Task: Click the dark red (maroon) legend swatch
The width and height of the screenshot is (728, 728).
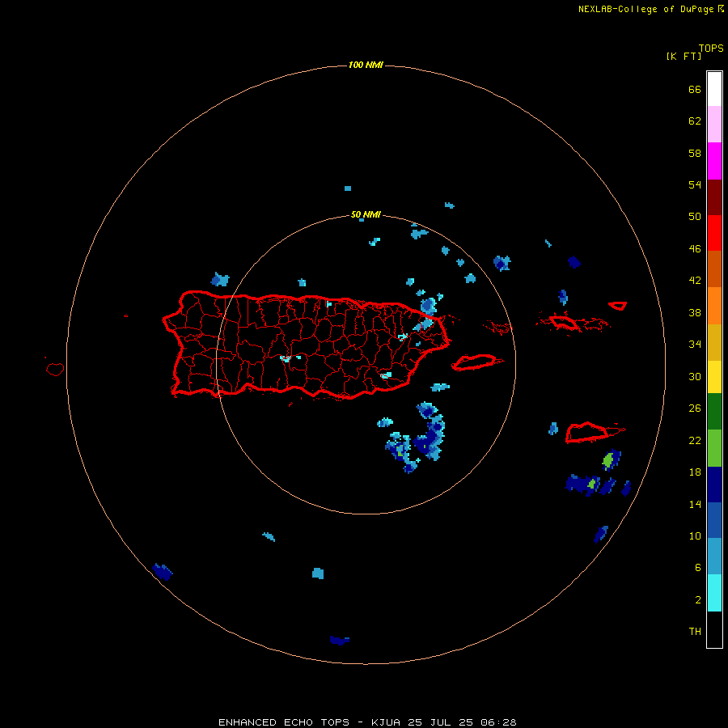Action: tap(714, 197)
